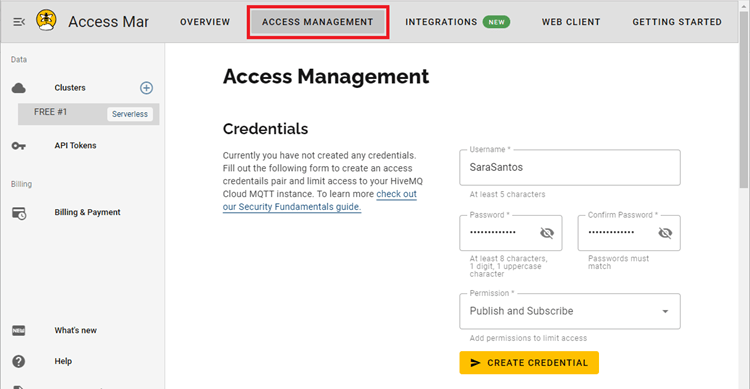
Task: Click the Clusters cloud icon
Action: click(x=19, y=88)
